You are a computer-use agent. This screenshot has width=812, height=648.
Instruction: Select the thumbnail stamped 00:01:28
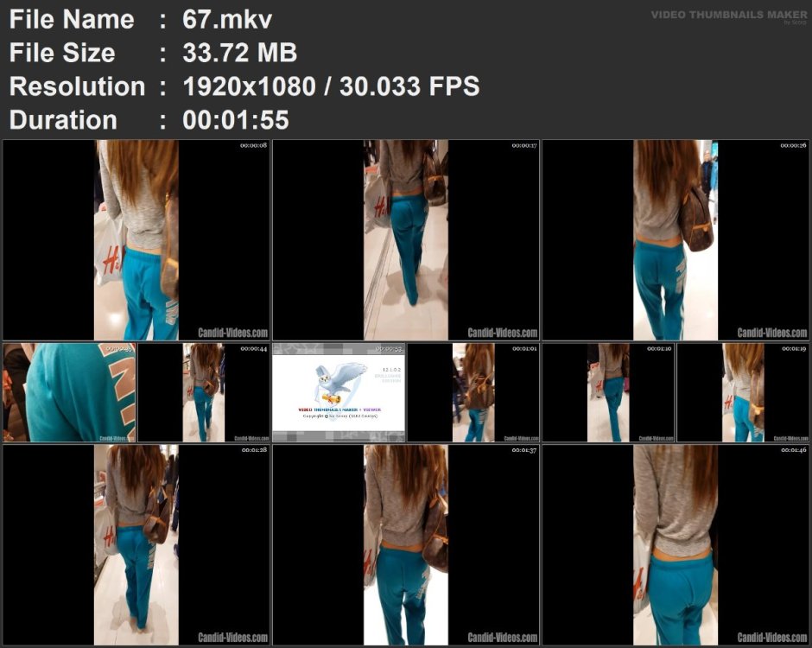click(x=136, y=544)
